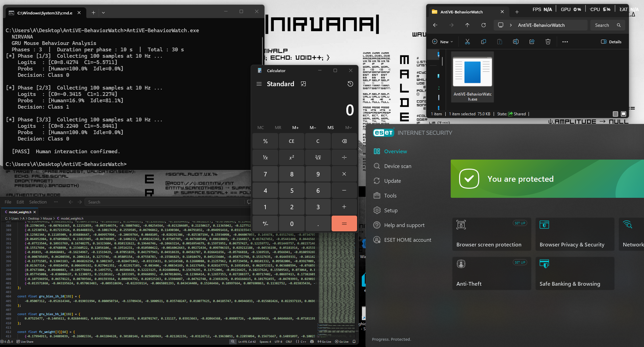Change the UTF-8 encoding in VS Code status bar
The width and height of the screenshot is (644, 347).
click(279, 342)
